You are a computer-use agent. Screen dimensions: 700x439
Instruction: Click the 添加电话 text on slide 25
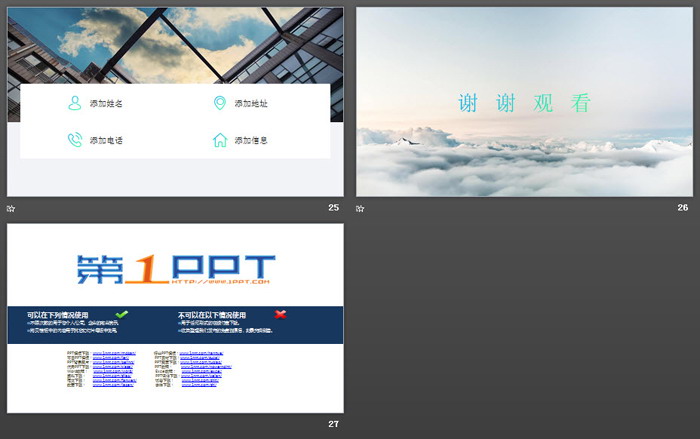point(106,140)
